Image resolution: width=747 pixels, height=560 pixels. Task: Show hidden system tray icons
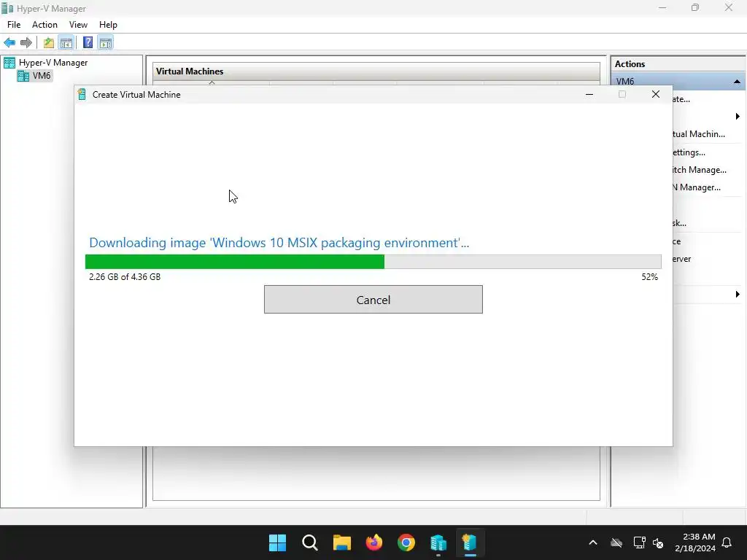tap(593, 542)
